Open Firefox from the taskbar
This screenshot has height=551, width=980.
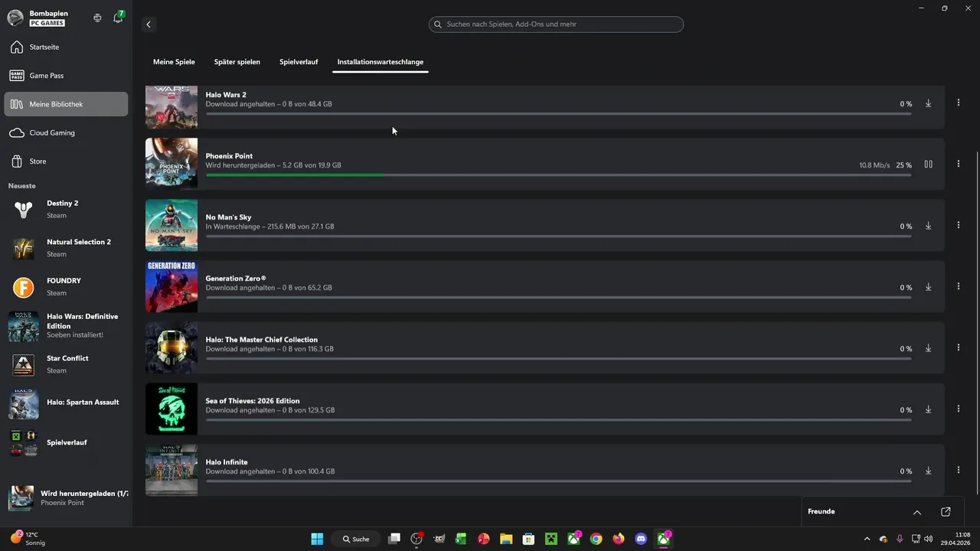click(x=619, y=539)
